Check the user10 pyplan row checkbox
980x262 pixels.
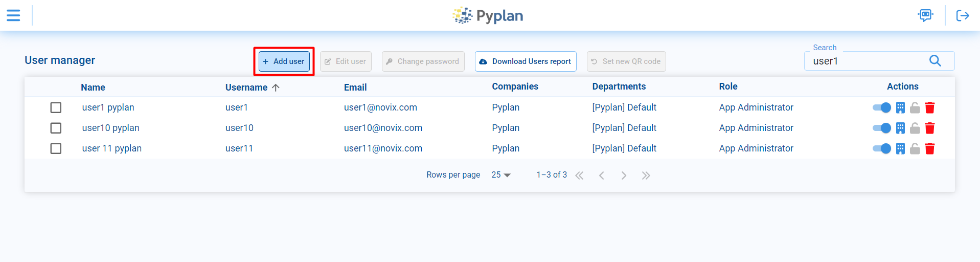click(x=56, y=128)
